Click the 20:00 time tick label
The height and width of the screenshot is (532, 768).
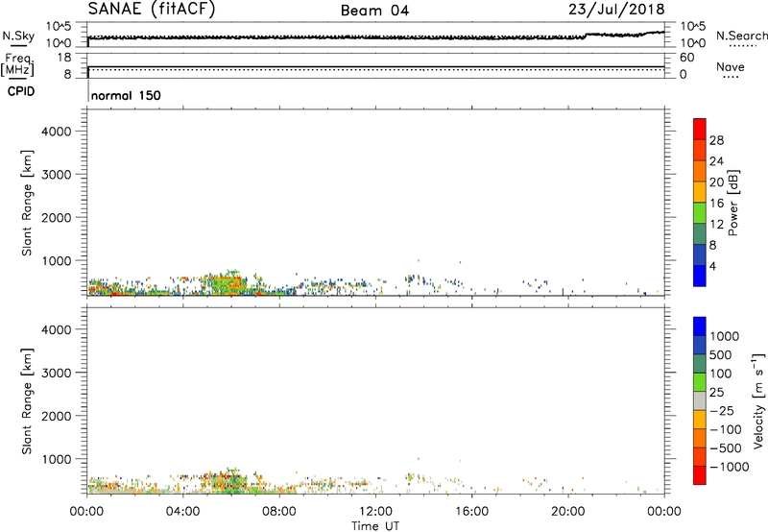pyautogui.click(x=567, y=512)
